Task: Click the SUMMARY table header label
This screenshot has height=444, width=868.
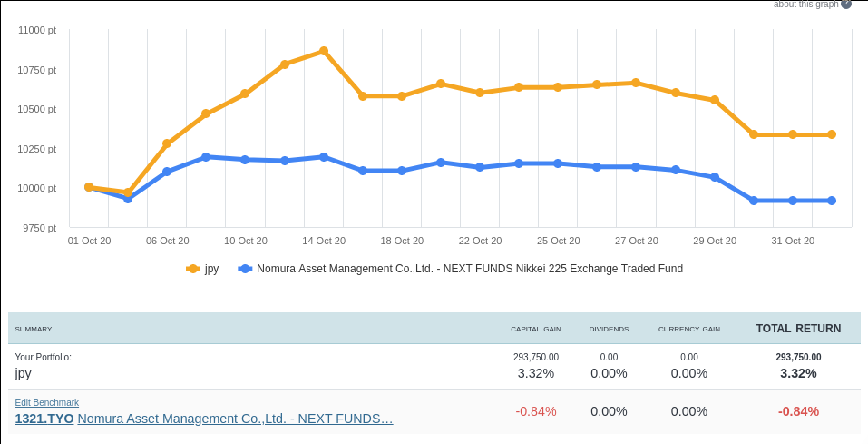Action: [x=34, y=329]
